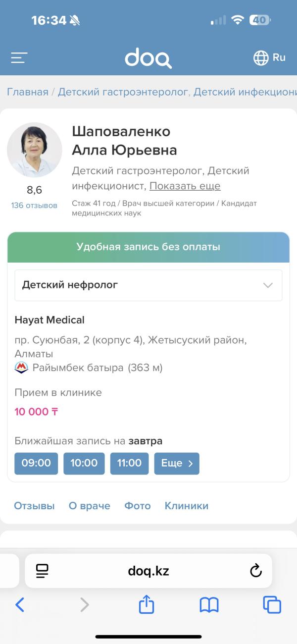Go to Главная breadcrumb
This screenshot has width=297, height=644.
point(28,92)
